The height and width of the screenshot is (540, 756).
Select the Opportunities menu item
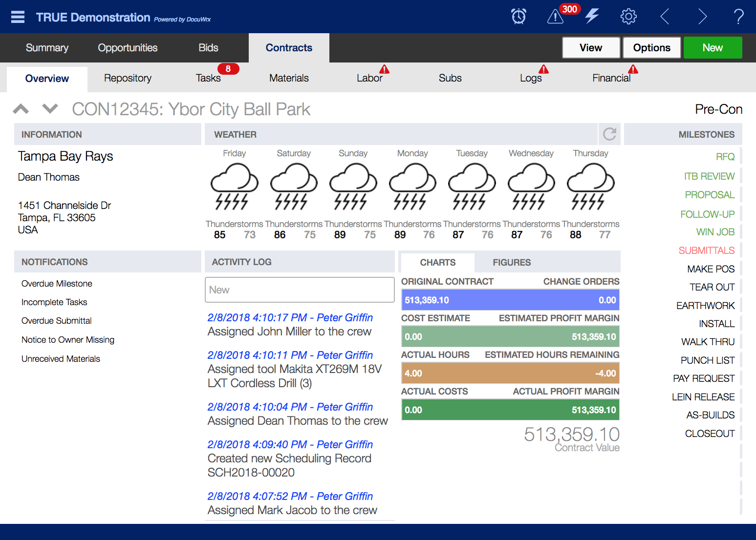[127, 47]
